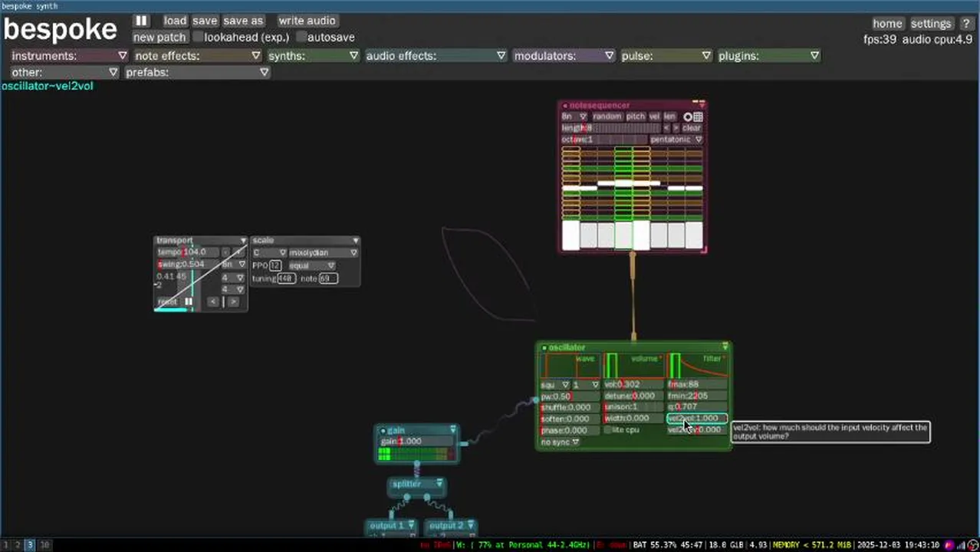Adjust the length slider in notesequencer
Image resolution: width=980 pixels, height=552 pixels.
pyautogui.click(x=610, y=128)
